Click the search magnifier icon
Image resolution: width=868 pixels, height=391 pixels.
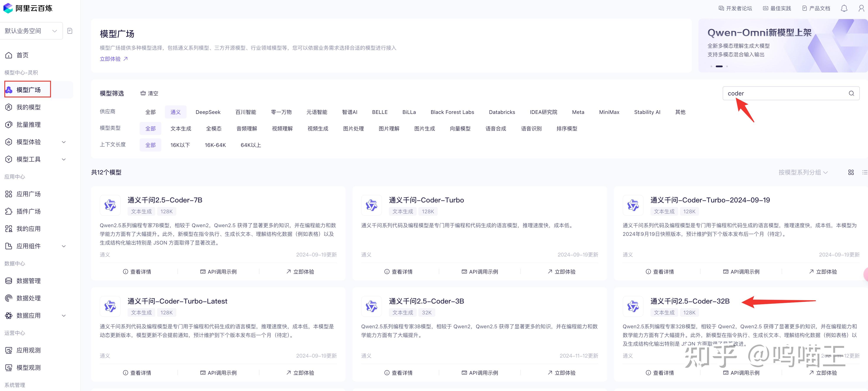pyautogui.click(x=851, y=93)
